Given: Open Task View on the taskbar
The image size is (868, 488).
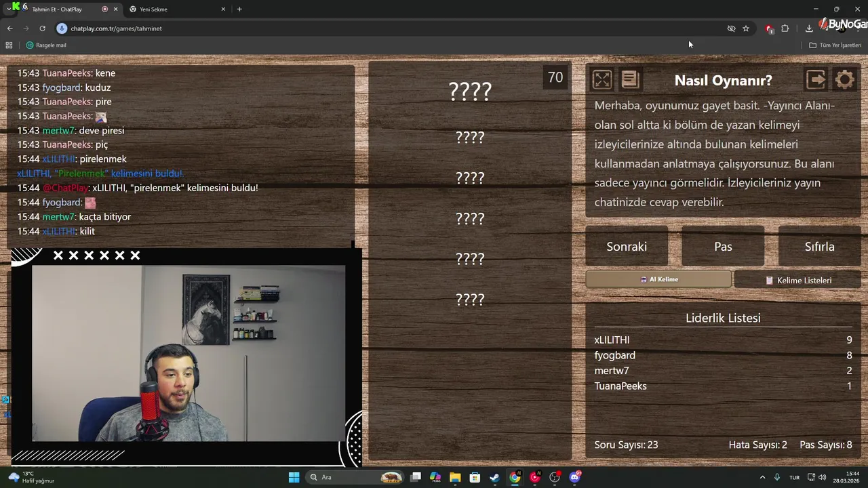Looking at the screenshot, I should [x=416, y=477].
